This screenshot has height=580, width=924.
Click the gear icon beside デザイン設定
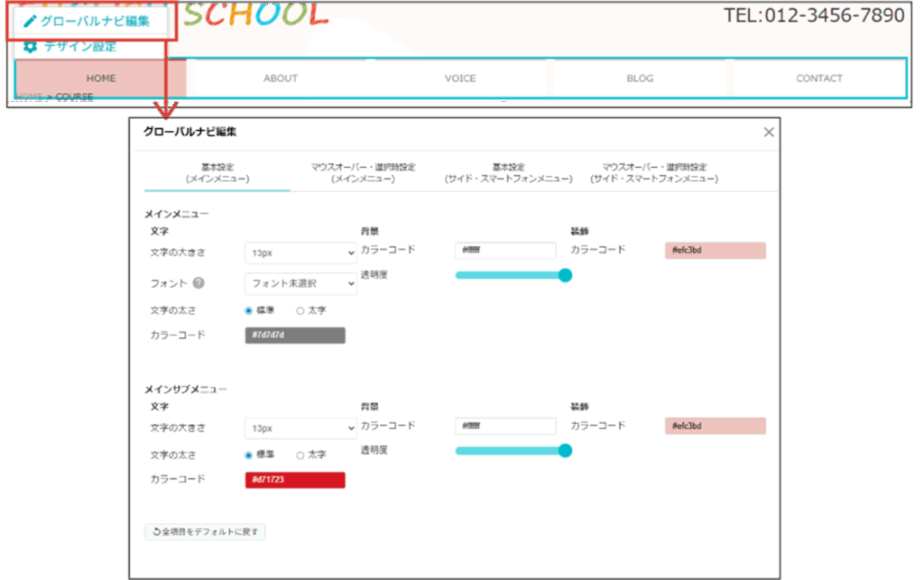pos(30,47)
